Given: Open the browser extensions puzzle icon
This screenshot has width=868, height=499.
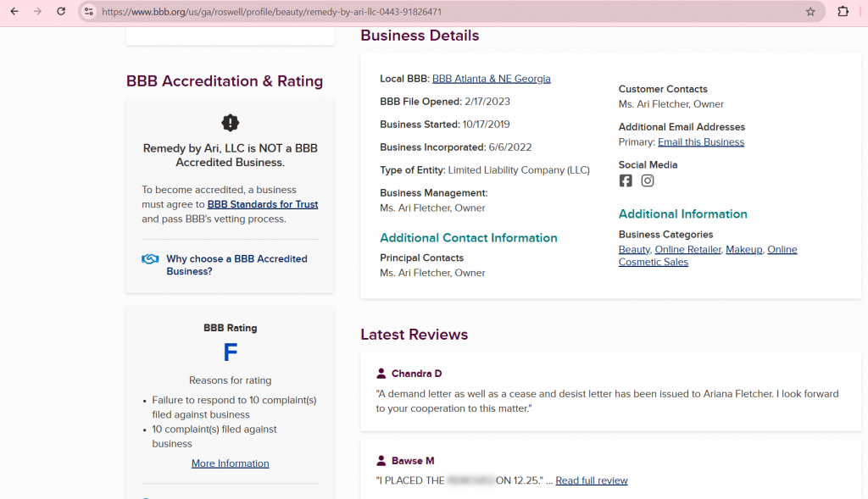Looking at the screenshot, I should tap(843, 12).
